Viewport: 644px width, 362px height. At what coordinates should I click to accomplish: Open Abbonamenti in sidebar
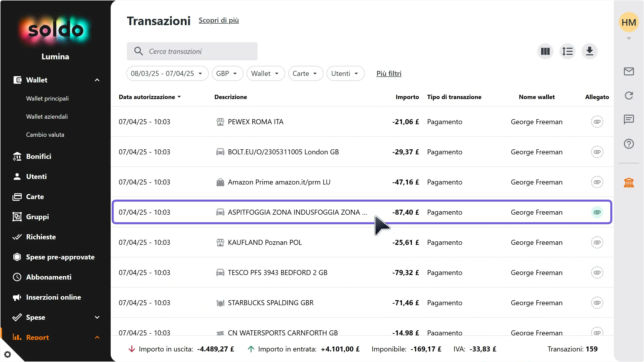point(49,277)
